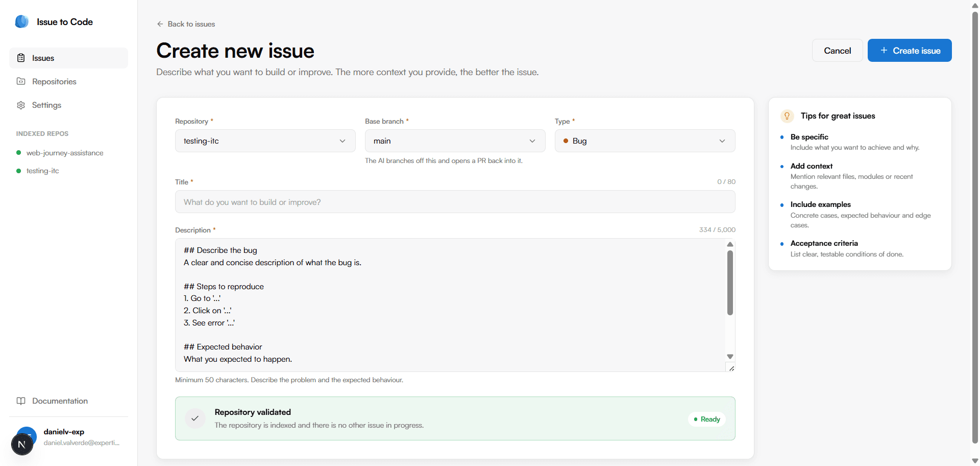Screen dimensions: 980x466
Task: Open Documentation in sidebar
Action: click(68, 401)
